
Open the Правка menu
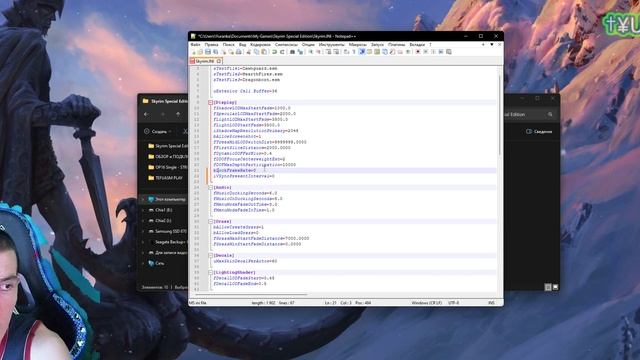211,44
